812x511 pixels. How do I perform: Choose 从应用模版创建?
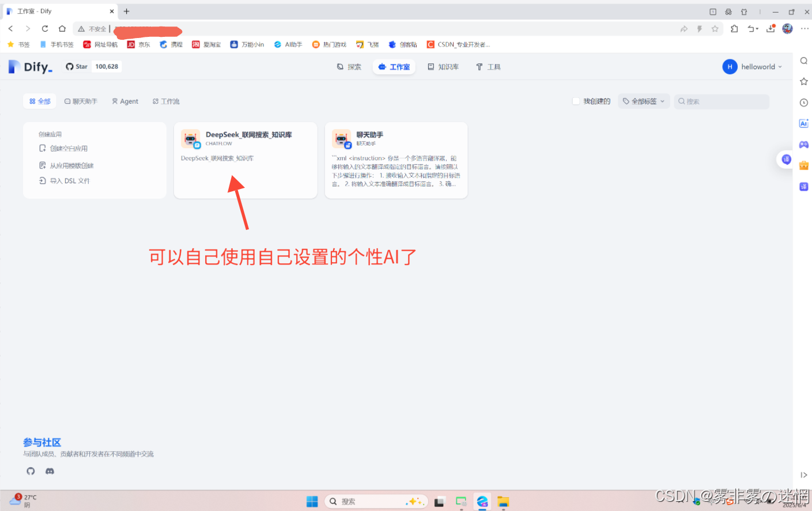[66, 165]
